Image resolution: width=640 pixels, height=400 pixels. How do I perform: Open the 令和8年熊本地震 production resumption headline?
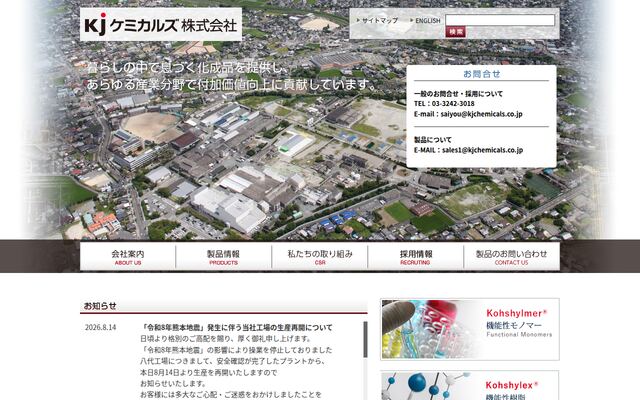[x=236, y=327]
